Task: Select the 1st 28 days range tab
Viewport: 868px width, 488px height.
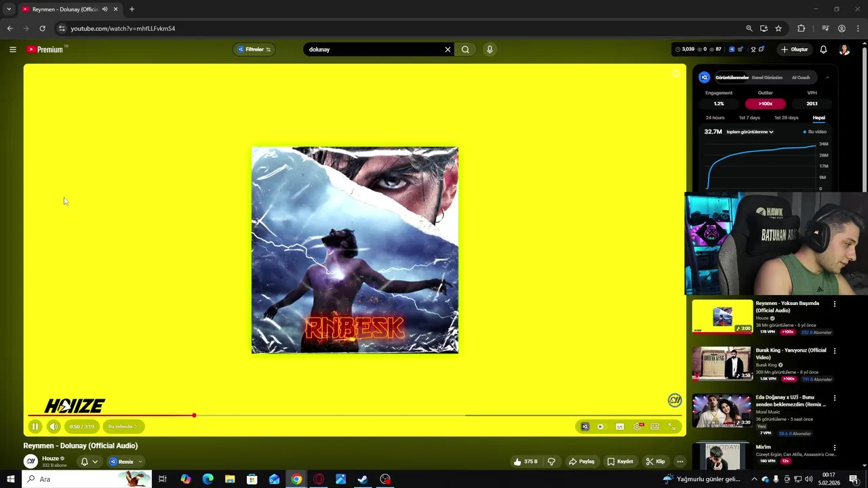Action: click(x=787, y=118)
